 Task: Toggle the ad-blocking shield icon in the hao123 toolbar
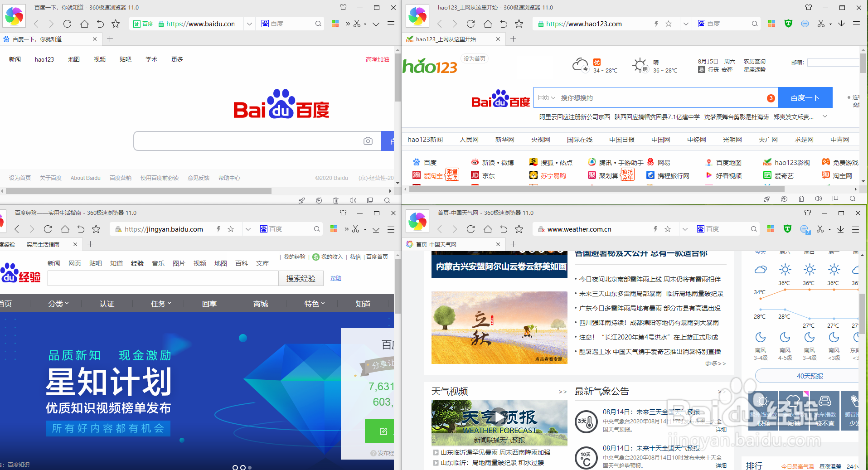(x=788, y=24)
